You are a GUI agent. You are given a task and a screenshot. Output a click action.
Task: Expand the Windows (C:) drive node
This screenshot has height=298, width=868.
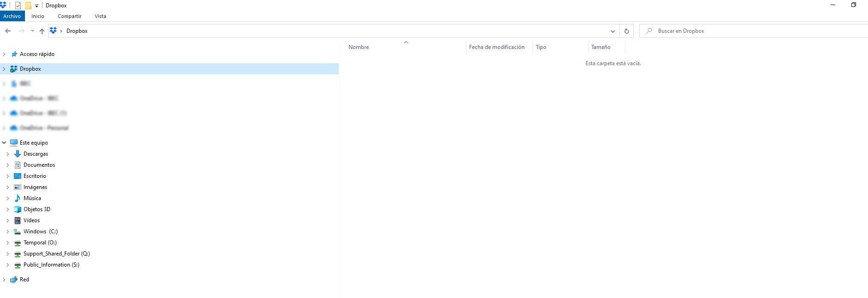7,231
